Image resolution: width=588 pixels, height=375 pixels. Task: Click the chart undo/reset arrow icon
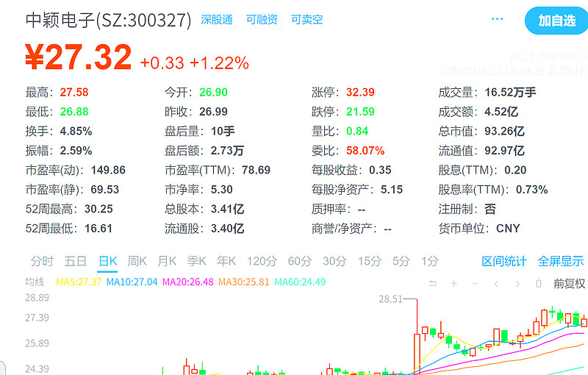(x=433, y=284)
